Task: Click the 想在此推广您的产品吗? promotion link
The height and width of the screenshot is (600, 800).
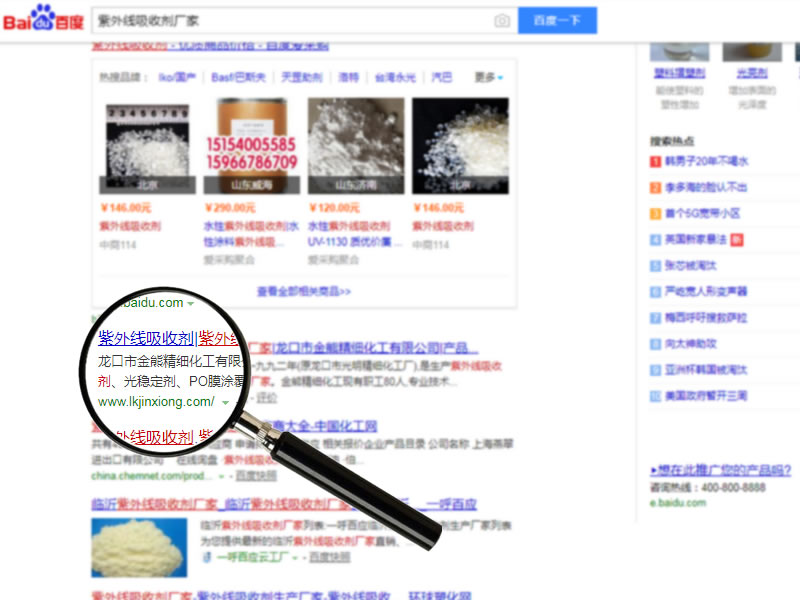Action: [720, 470]
